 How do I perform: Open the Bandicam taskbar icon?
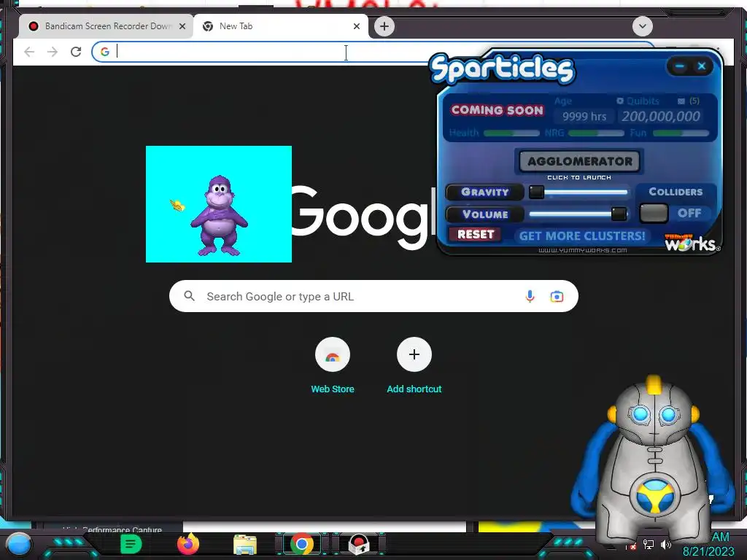[x=359, y=544]
